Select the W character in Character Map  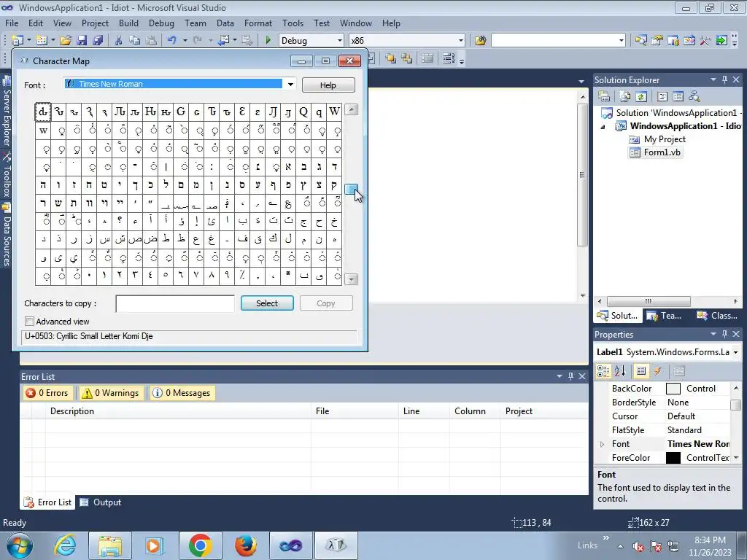334,112
